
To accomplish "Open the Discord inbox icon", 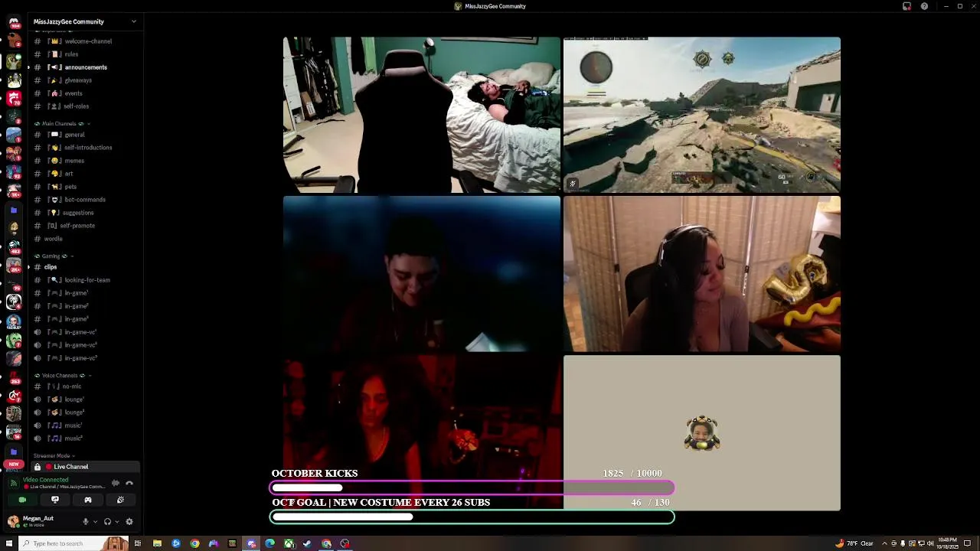I will (x=906, y=6).
